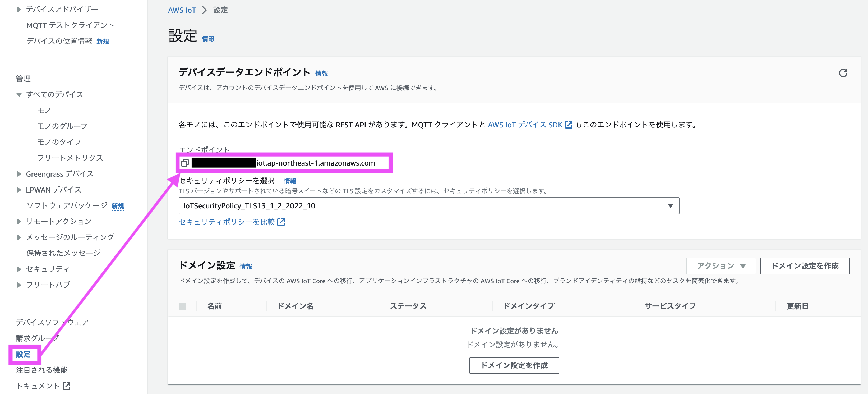This screenshot has height=394, width=868.
Task: Go to AWS IoT breadcrumb link
Action: coord(182,10)
